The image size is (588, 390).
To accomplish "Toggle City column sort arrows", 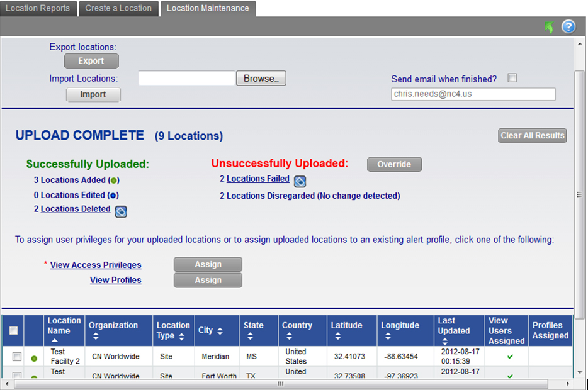I will pos(220,331).
